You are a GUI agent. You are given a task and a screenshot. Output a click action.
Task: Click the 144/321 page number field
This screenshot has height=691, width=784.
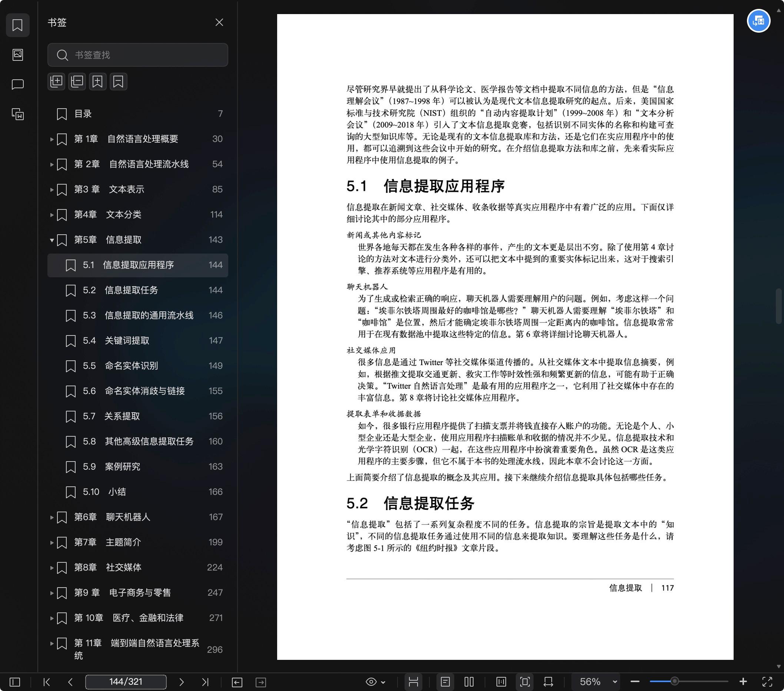tap(126, 682)
